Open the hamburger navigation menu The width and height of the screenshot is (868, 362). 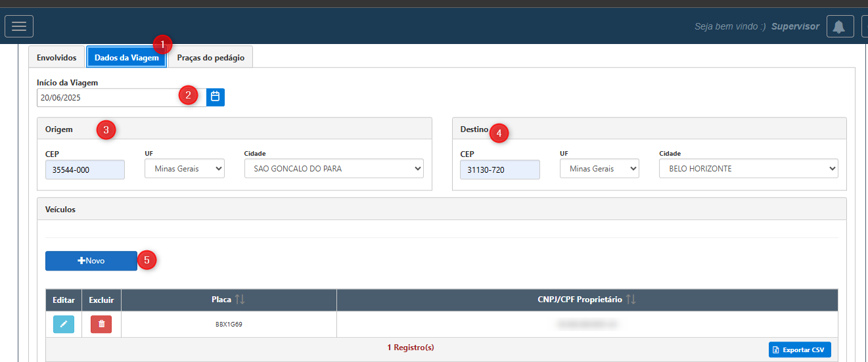pos(19,26)
